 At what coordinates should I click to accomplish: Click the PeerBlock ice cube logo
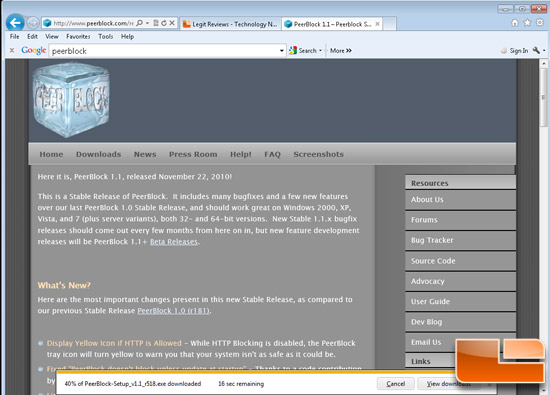pos(71,100)
